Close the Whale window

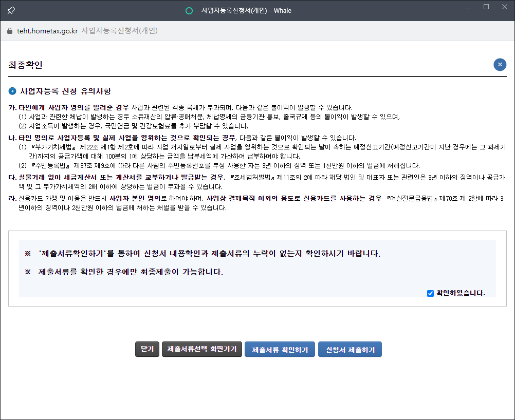[x=505, y=7]
